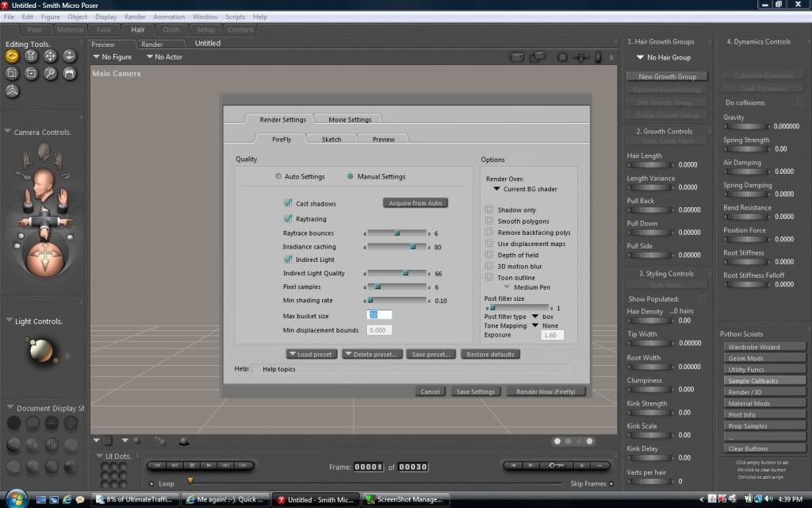Click the New Growth Group button

[667, 77]
